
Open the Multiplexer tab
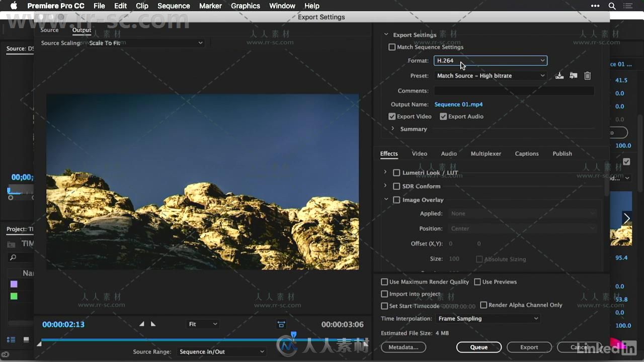(486, 153)
